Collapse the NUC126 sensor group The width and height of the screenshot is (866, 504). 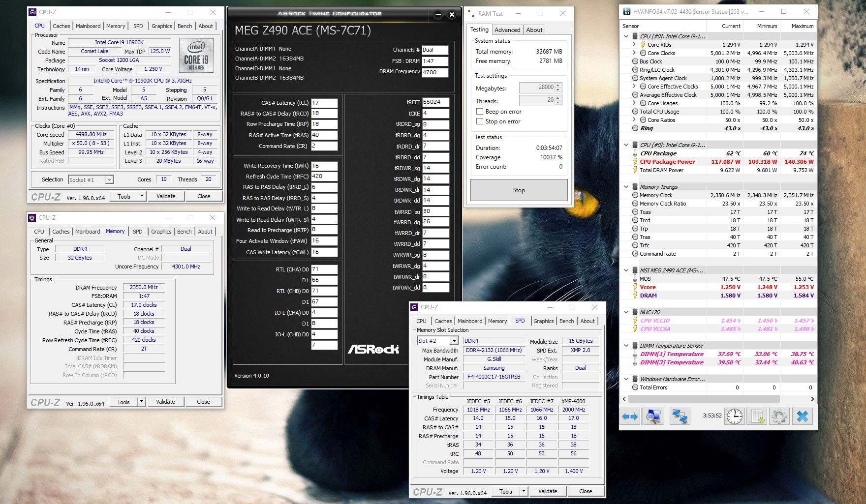[626, 312]
